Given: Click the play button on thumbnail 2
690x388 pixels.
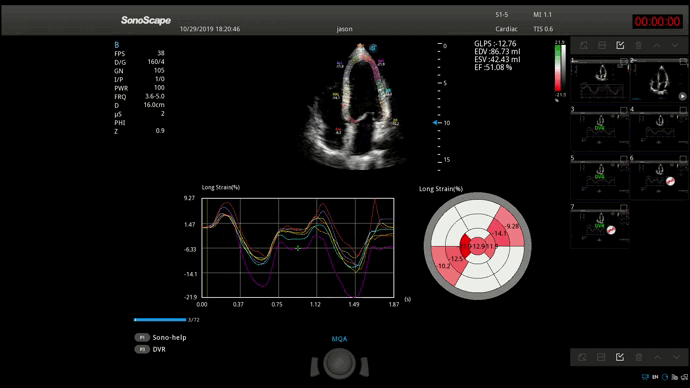Looking at the screenshot, I should (x=682, y=96).
